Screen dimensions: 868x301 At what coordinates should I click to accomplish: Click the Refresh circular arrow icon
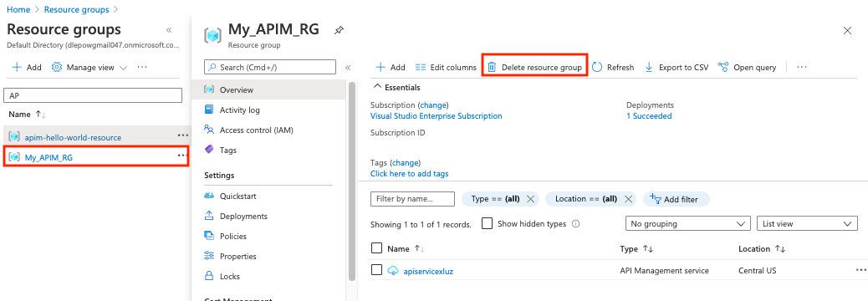pyautogui.click(x=597, y=67)
